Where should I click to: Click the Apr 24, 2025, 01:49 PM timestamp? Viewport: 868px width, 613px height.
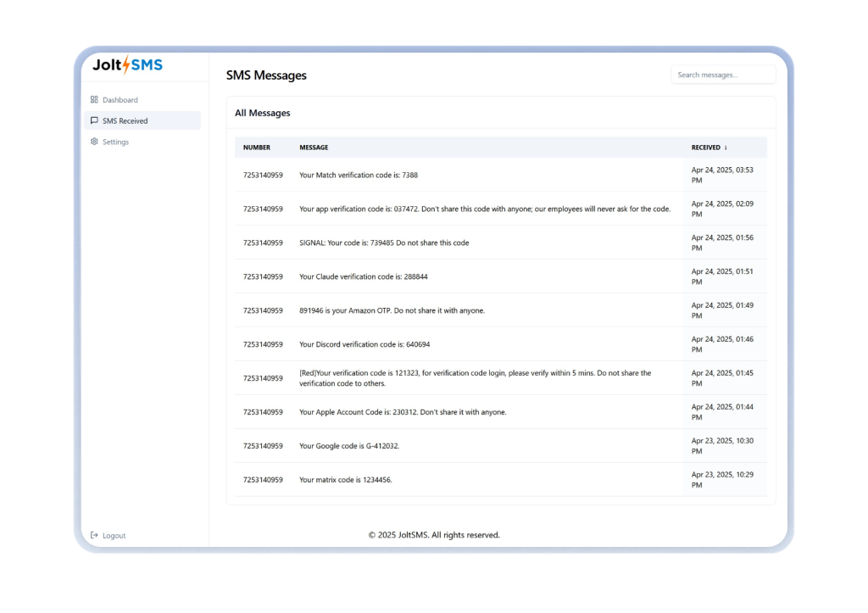722,310
